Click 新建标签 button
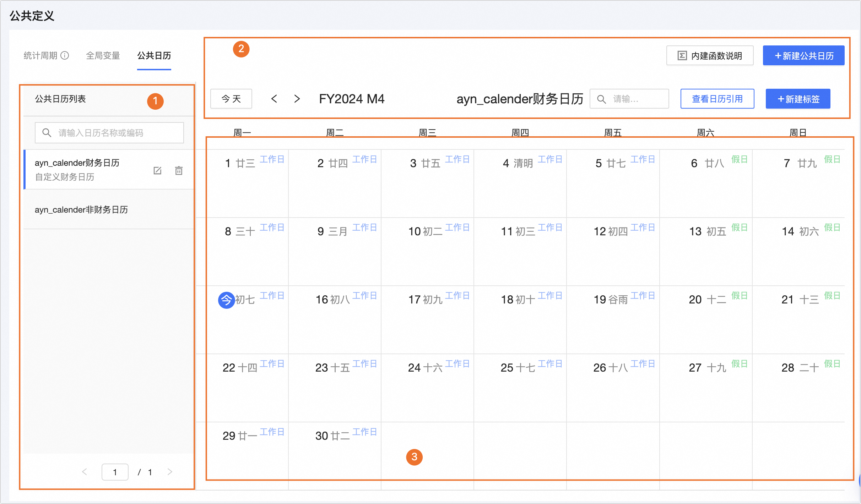Image resolution: width=861 pixels, height=504 pixels. point(798,99)
